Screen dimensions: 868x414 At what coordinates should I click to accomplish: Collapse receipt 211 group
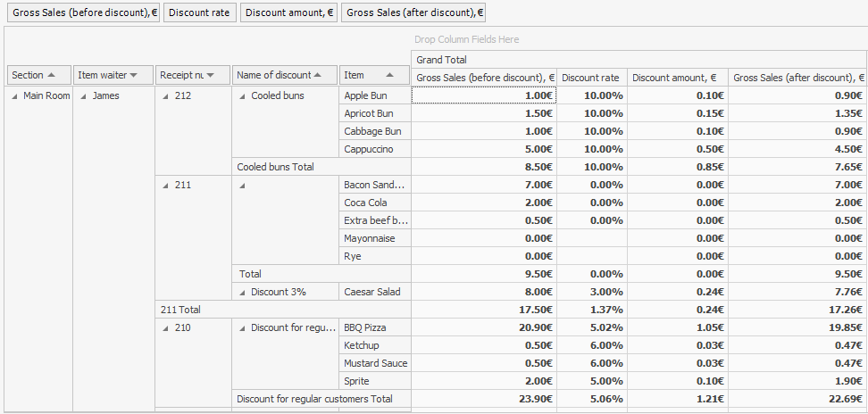click(x=164, y=185)
